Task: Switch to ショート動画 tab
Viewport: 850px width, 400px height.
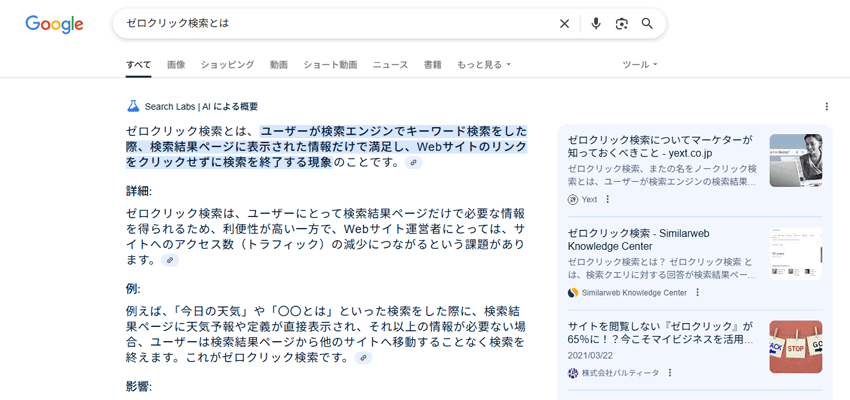Action: coord(330,64)
